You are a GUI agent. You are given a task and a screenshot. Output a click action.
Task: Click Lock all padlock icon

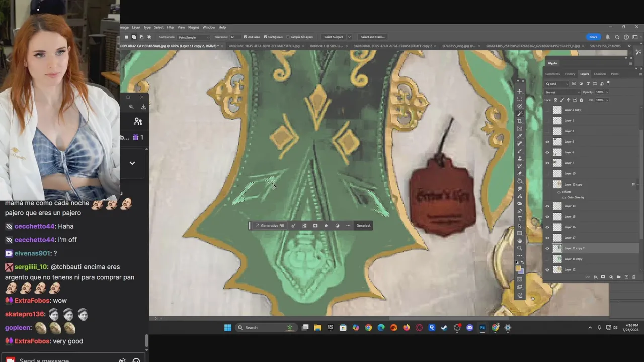point(581,100)
